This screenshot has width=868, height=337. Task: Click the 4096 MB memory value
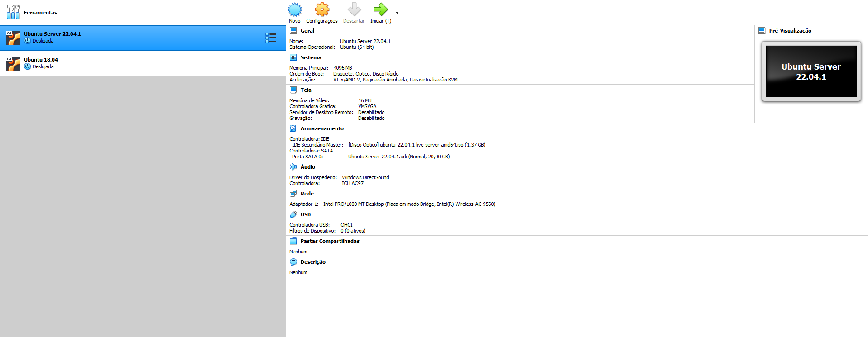(x=343, y=68)
